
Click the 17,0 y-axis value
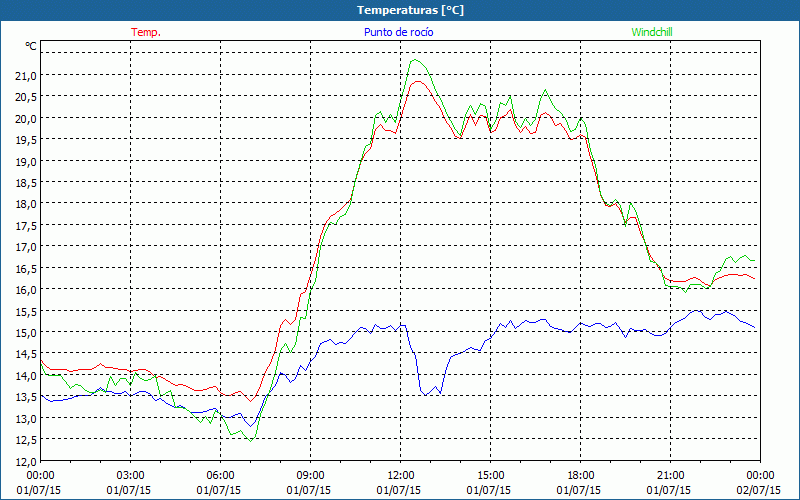tap(27, 247)
